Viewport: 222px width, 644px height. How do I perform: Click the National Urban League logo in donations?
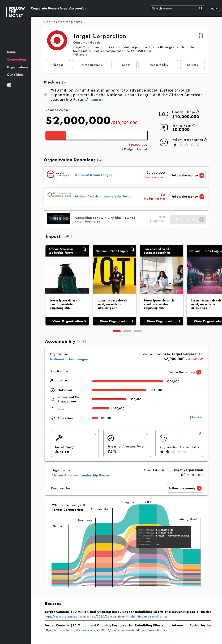[x=58, y=174]
